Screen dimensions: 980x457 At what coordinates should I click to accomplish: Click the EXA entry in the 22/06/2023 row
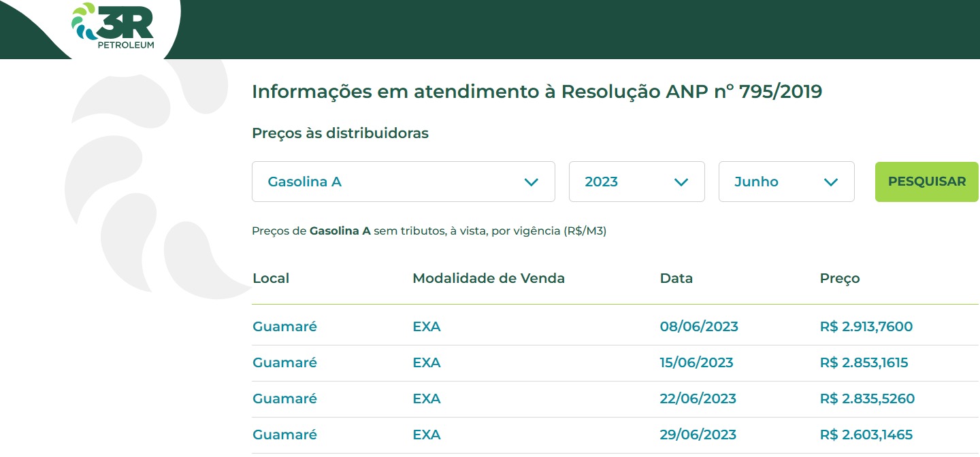427,399
